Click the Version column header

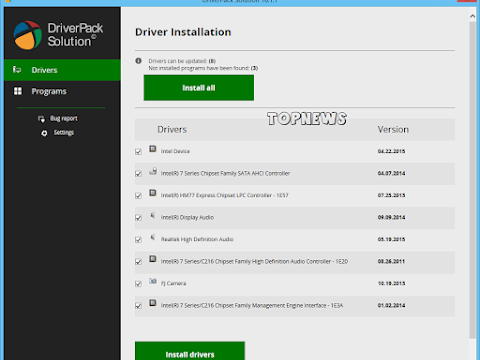pos(393,129)
